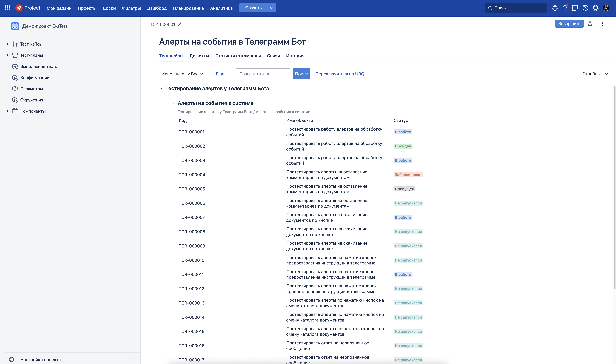Add test cycle to favorites star
Screen dimensions: 616x364
click(590, 24)
